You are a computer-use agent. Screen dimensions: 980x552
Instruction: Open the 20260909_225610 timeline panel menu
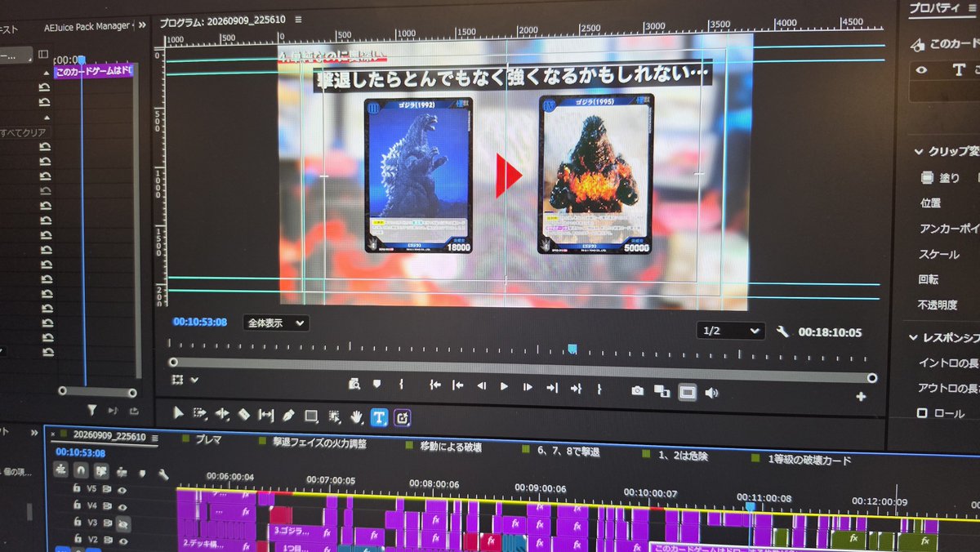154,437
